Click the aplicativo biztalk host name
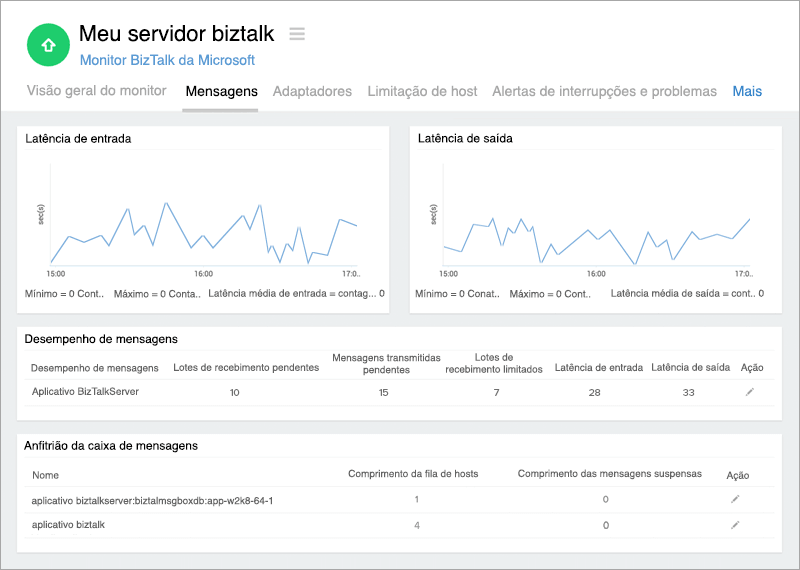Screen dimensions: 800x570 click(68, 525)
